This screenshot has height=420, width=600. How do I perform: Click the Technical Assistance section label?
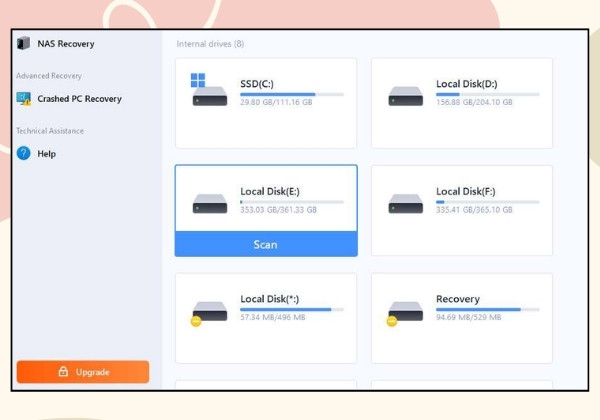[x=50, y=131]
